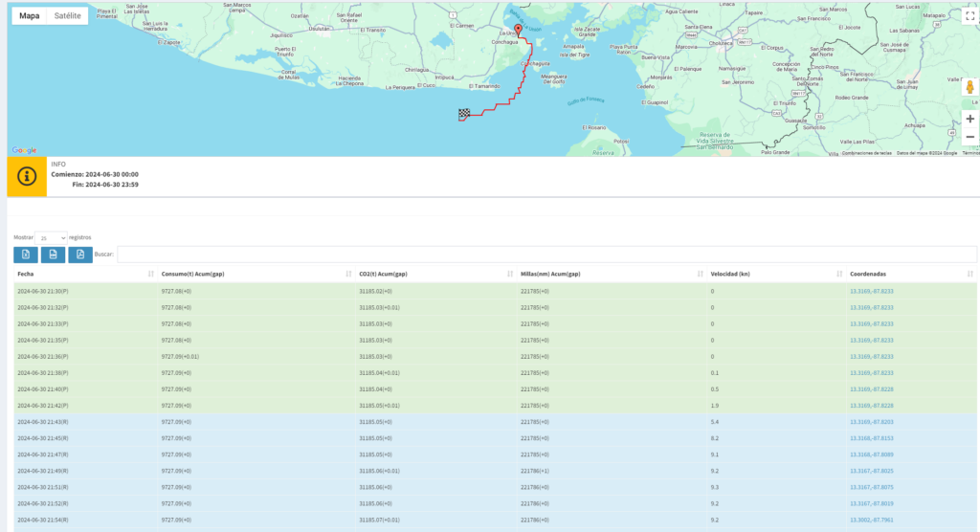980x532 pixels.
Task: Switch to Satélite map view
Action: 67,16
